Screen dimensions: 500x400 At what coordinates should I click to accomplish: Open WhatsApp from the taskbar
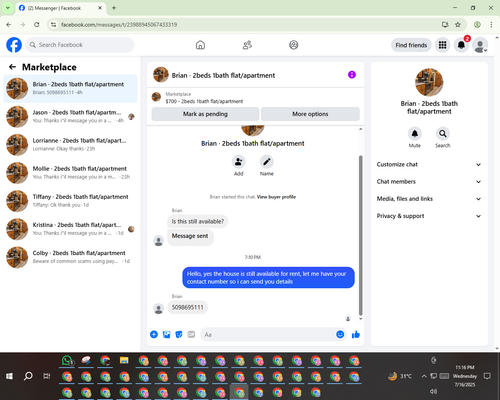(x=67, y=361)
